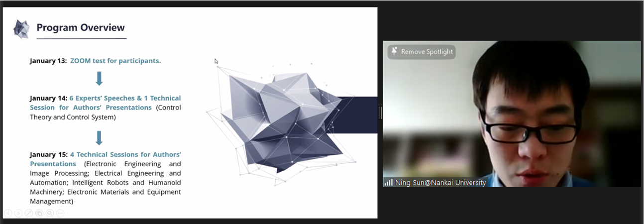644x224 pixels.
Task: Open see all slides grid icon
Action: pyautogui.click(x=39, y=213)
